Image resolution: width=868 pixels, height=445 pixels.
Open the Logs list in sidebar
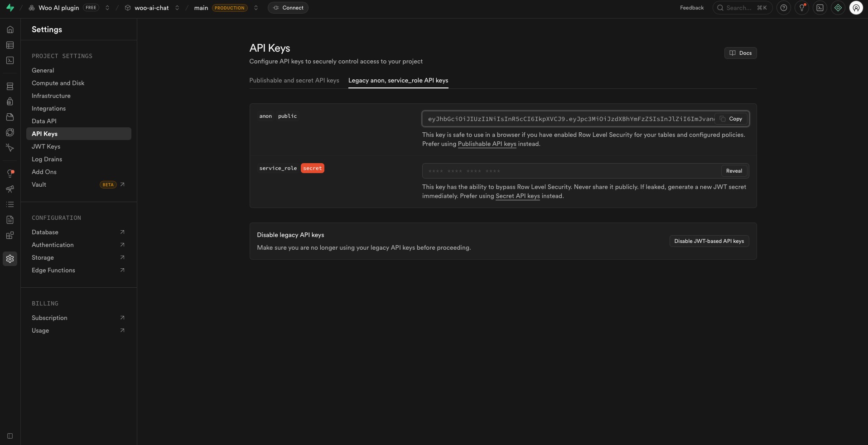point(10,204)
